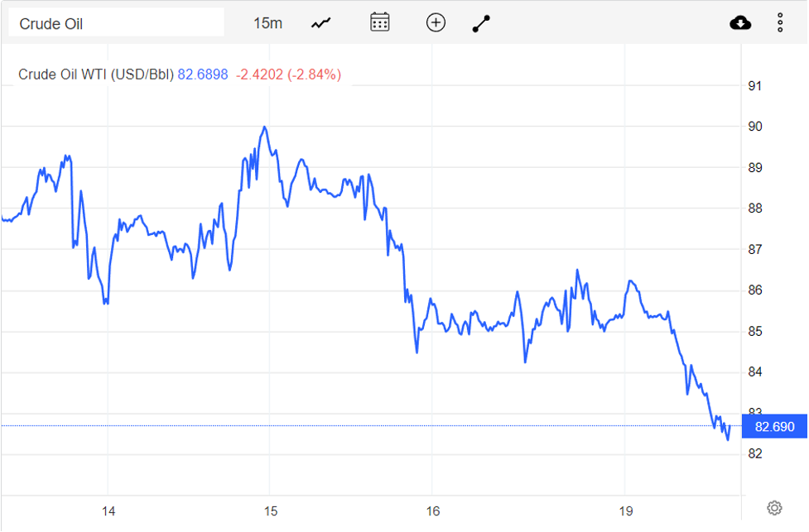Viewport: 809px width, 532px height.
Task: Click the price peak near 90 on chart
Action: point(264,127)
